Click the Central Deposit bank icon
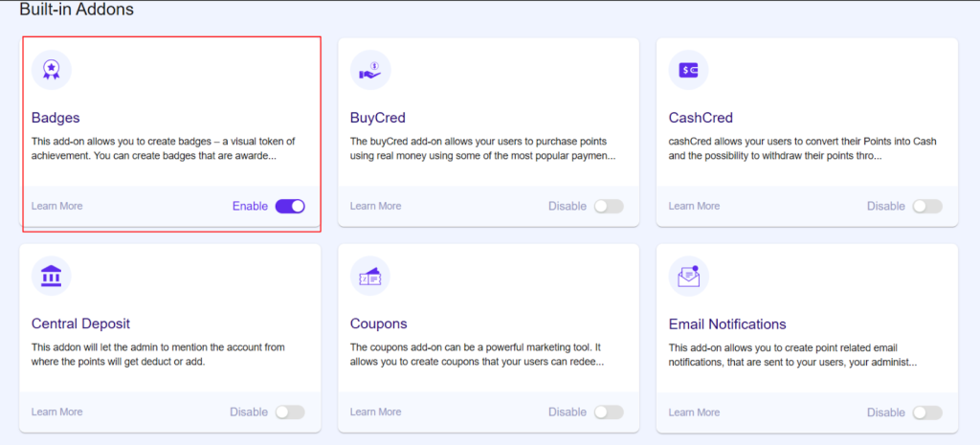The image size is (980, 445). point(52,276)
